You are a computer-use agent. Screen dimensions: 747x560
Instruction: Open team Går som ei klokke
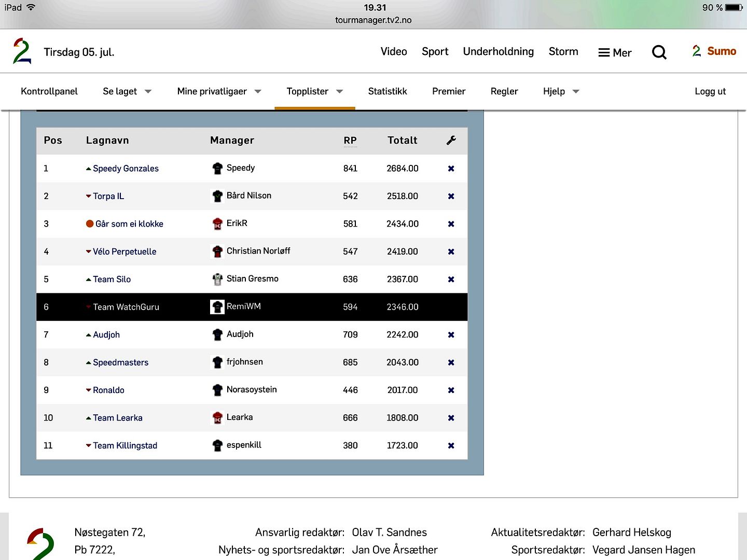click(x=129, y=224)
